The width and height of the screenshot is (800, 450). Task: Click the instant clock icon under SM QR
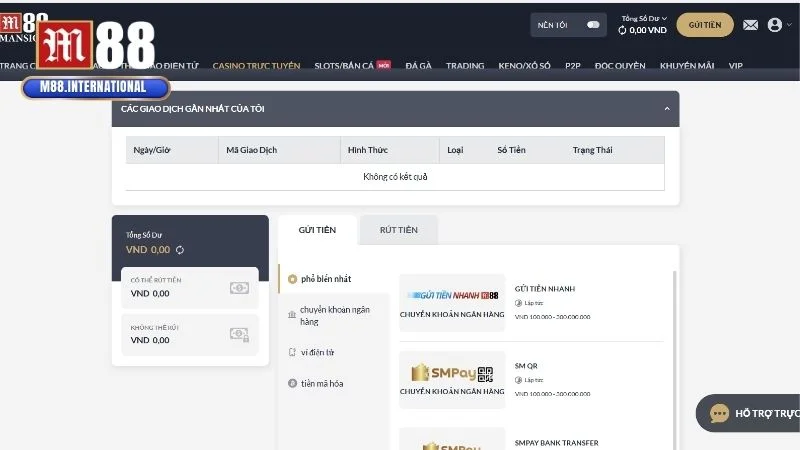(518, 380)
